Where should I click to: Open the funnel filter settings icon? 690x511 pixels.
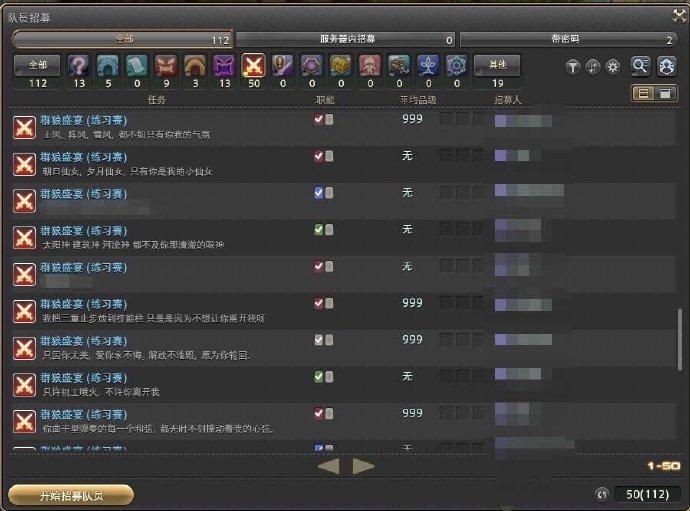point(573,67)
